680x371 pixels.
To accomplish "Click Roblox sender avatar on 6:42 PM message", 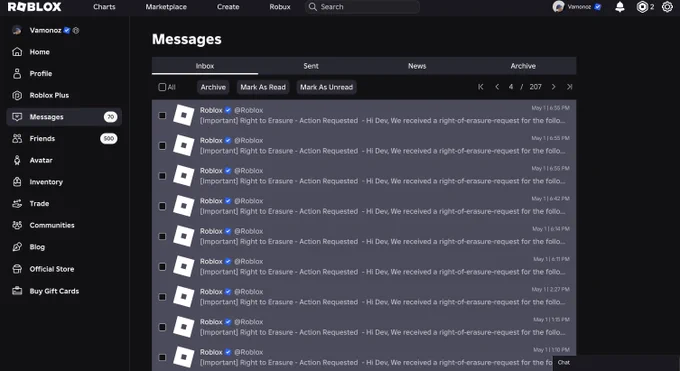I will (x=183, y=206).
